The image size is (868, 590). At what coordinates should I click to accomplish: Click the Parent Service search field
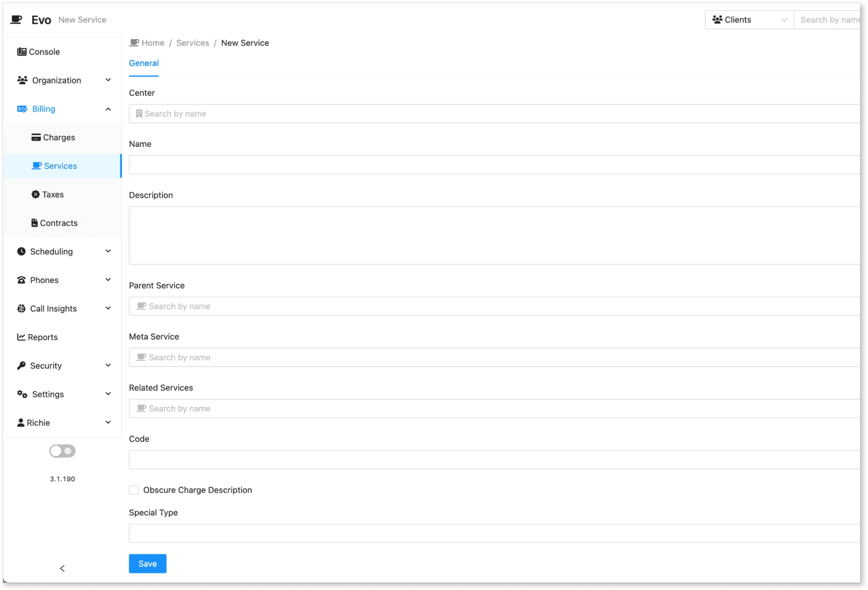coord(495,306)
